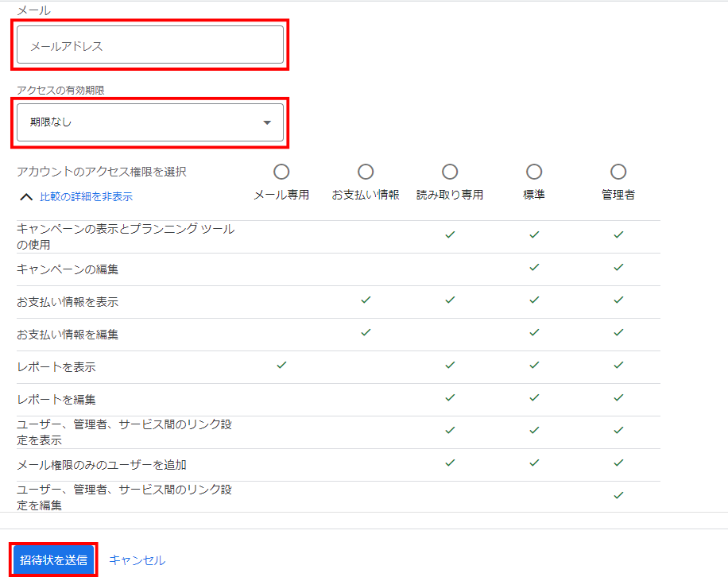
Task: Select the 標準 radio button
Action: tap(534, 172)
